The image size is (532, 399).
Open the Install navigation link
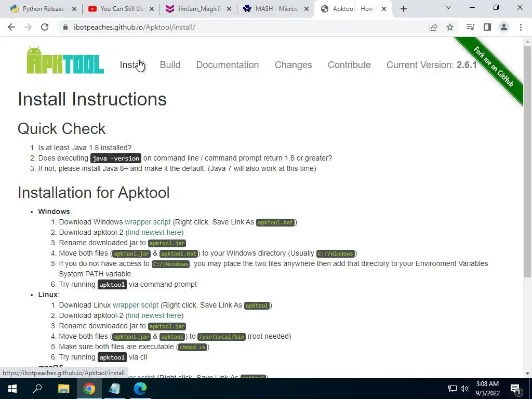click(131, 65)
